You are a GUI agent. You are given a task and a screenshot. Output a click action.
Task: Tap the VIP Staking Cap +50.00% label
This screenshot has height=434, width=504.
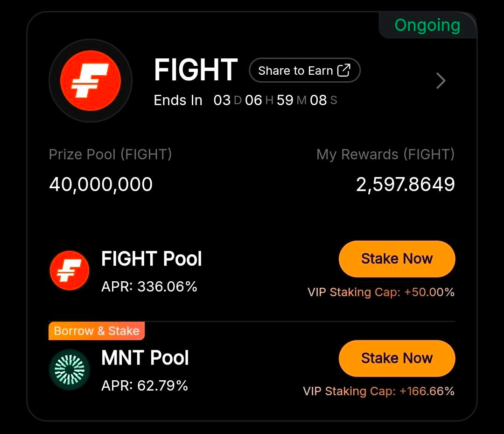point(381,292)
